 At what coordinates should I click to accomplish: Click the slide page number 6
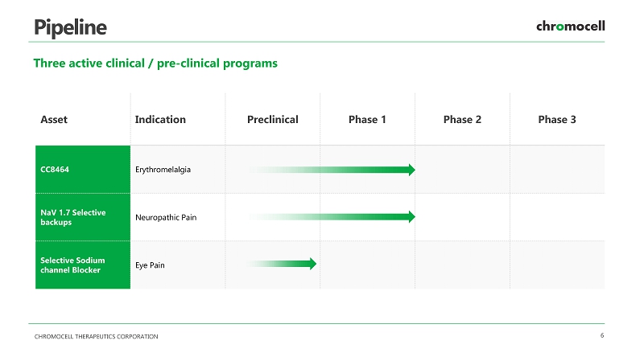(602, 335)
